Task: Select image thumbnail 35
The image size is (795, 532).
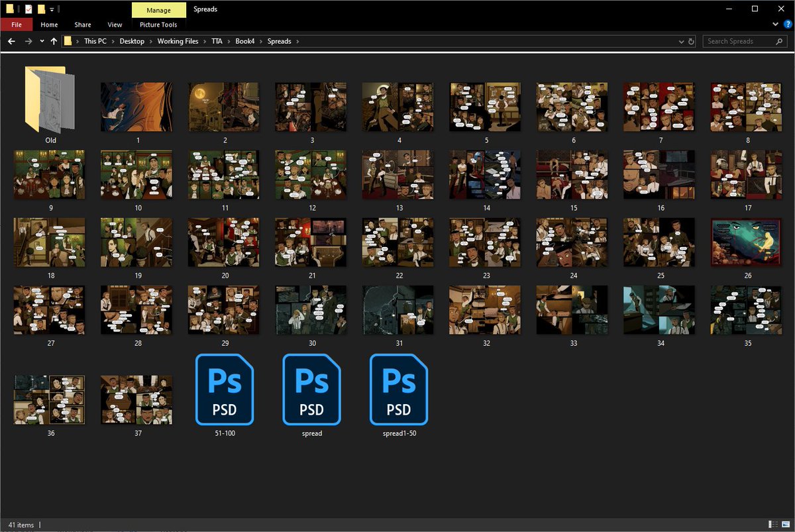Action: coord(747,310)
